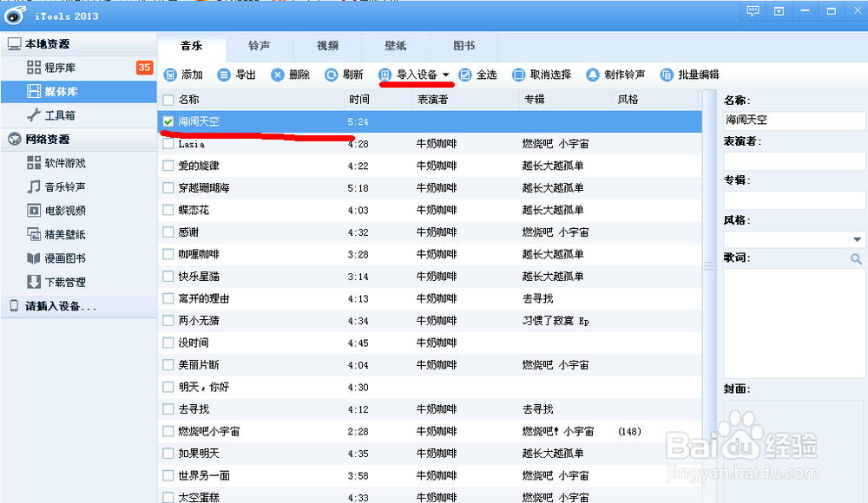
Task: Click the 添加 (Add) toolbar icon
Action: (170, 75)
